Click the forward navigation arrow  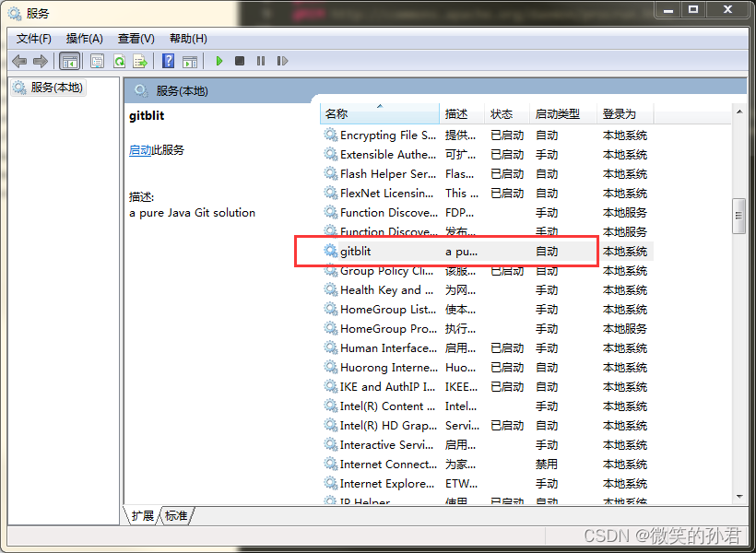39,61
